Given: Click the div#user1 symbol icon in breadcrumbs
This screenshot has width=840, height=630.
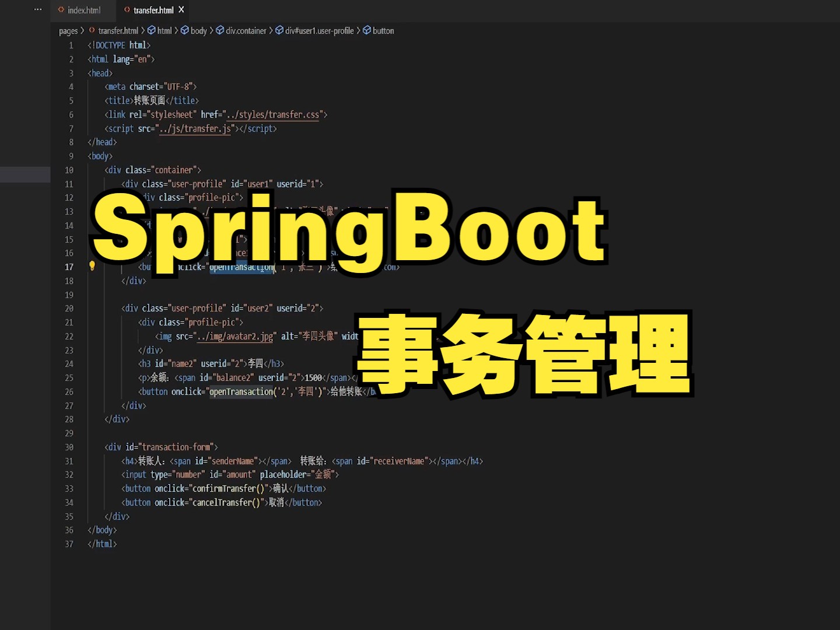Looking at the screenshot, I should (279, 30).
